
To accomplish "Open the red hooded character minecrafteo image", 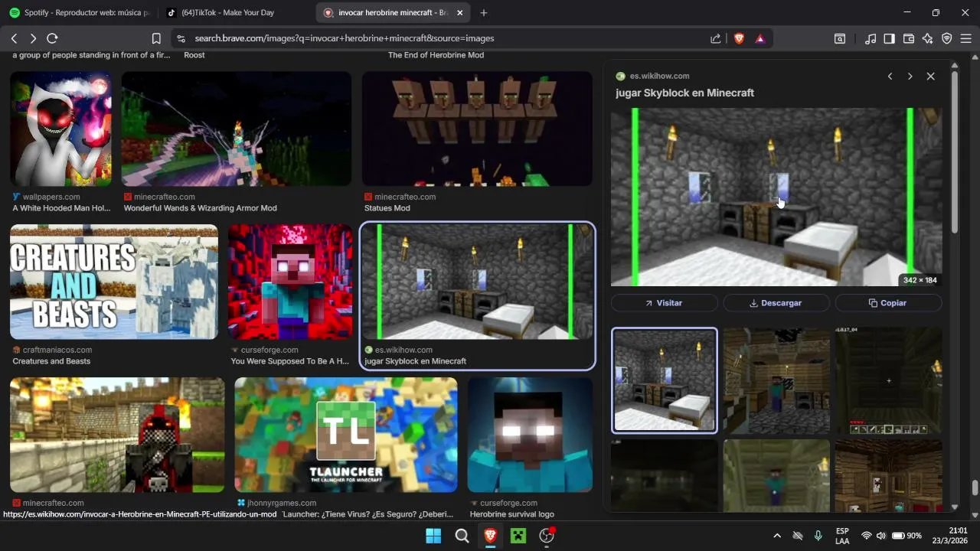I will click(x=117, y=435).
